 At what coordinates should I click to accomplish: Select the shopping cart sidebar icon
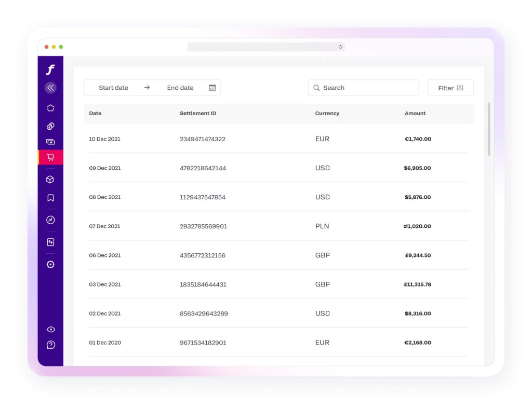[50, 157]
